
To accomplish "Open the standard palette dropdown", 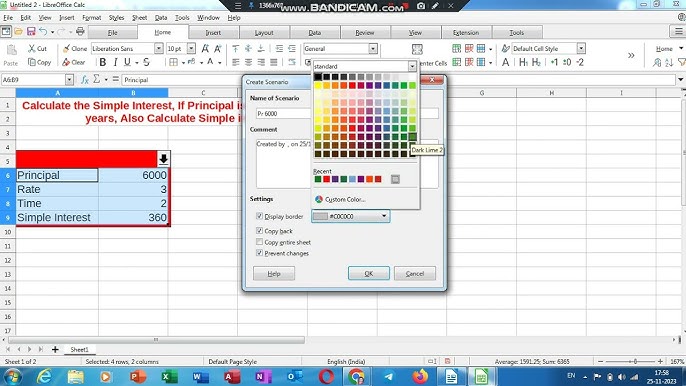I will 412,66.
